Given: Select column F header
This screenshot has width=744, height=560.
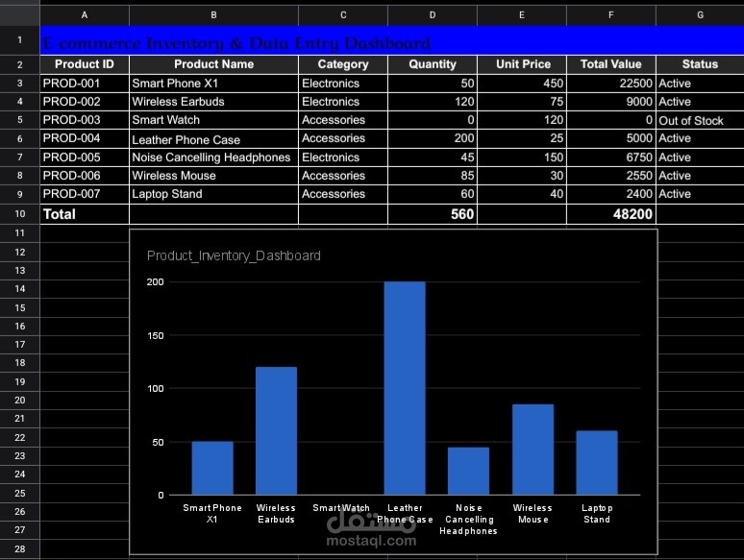Looking at the screenshot, I should point(611,15).
